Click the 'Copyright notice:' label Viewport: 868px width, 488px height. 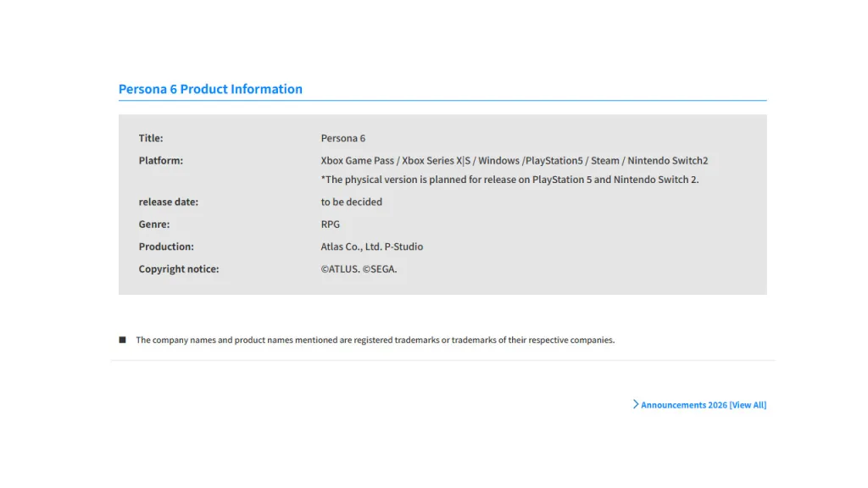point(179,269)
